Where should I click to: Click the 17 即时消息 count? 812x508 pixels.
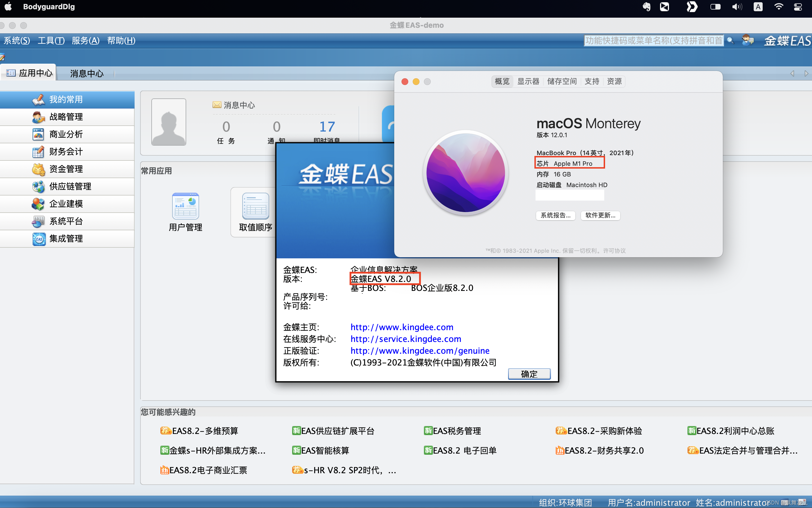[327, 127]
